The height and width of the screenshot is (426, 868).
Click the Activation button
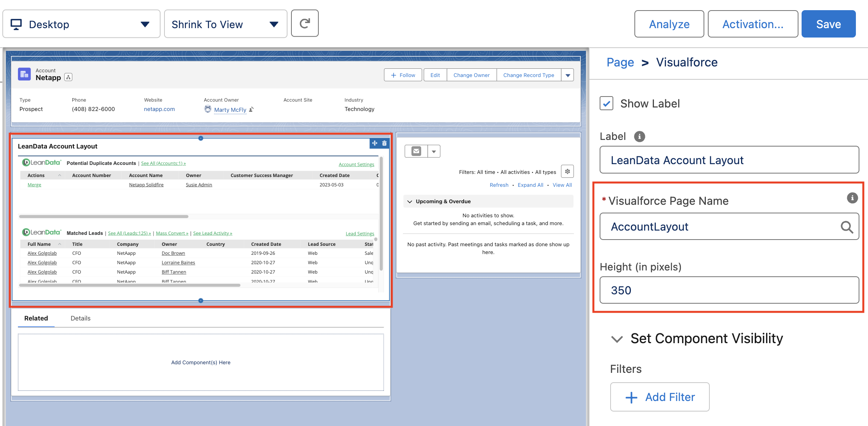[753, 24]
